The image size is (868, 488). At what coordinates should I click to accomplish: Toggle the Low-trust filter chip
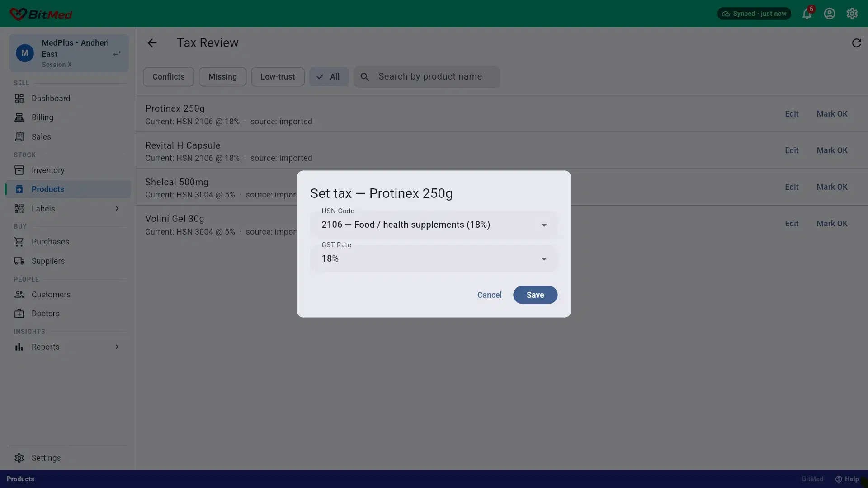tap(278, 77)
